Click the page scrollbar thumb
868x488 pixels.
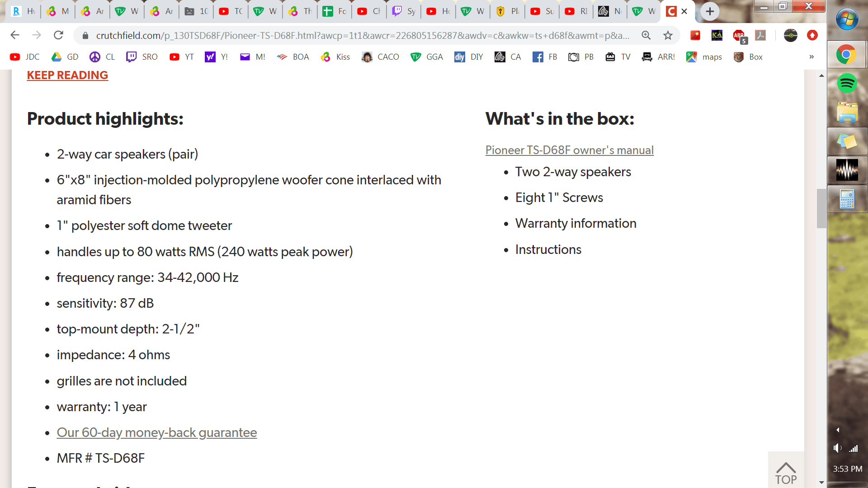821,208
